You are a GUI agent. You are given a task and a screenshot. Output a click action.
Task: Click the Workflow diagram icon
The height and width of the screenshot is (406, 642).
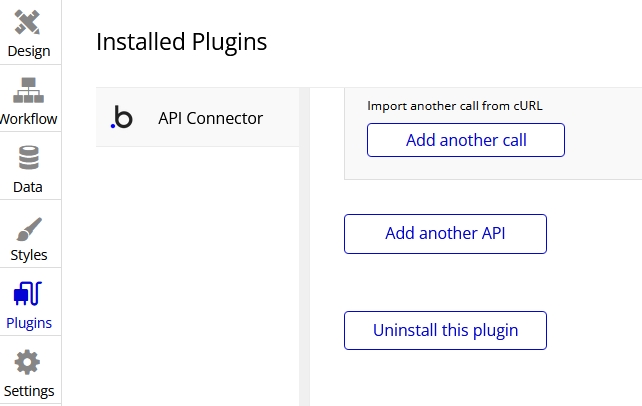click(28, 90)
